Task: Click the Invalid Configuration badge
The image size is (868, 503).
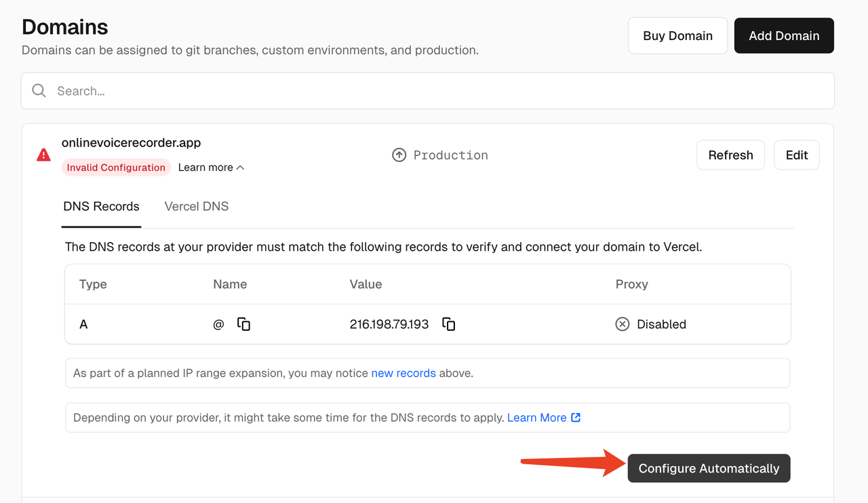Action: point(116,167)
